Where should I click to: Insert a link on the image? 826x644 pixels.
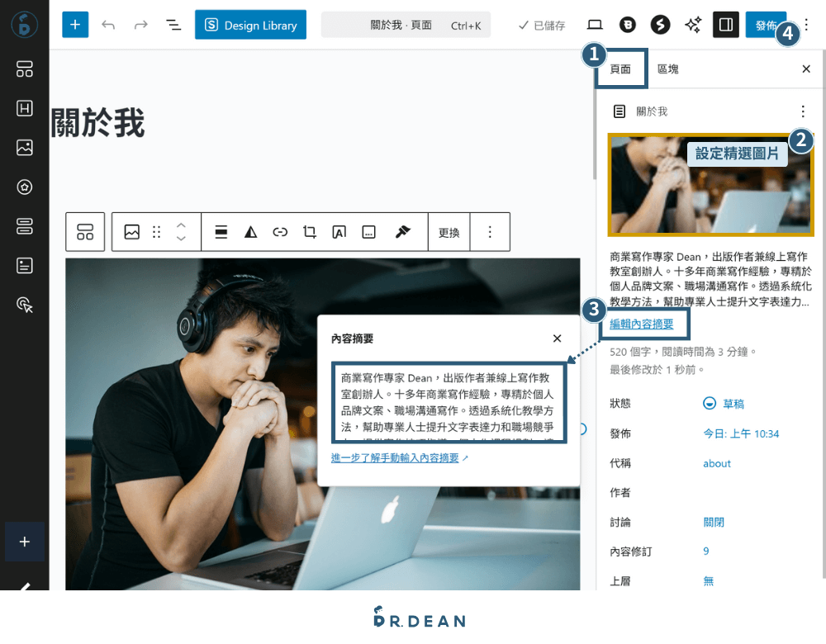click(x=280, y=232)
